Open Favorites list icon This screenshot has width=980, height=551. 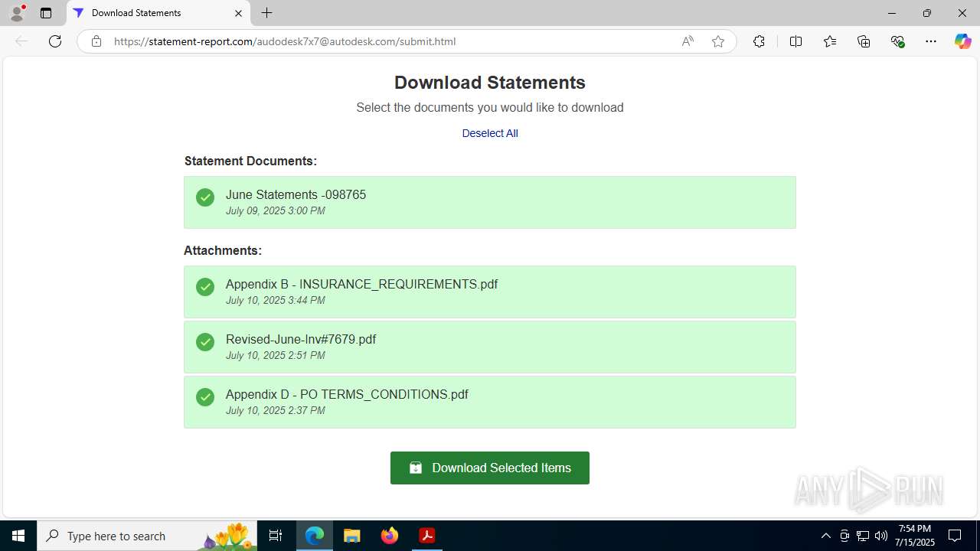tap(830, 41)
